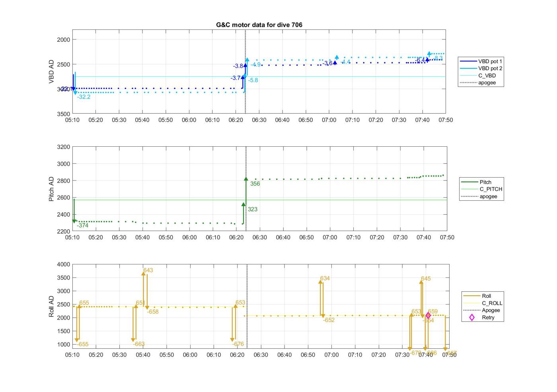Click the 'Retry' legend text
557x392 pixels.
(x=488, y=317)
